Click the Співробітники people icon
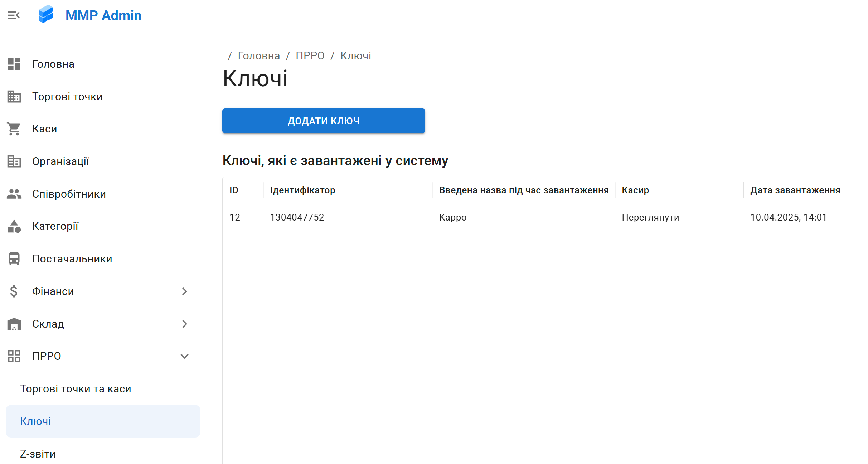The image size is (868, 464). click(x=14, y=194)
